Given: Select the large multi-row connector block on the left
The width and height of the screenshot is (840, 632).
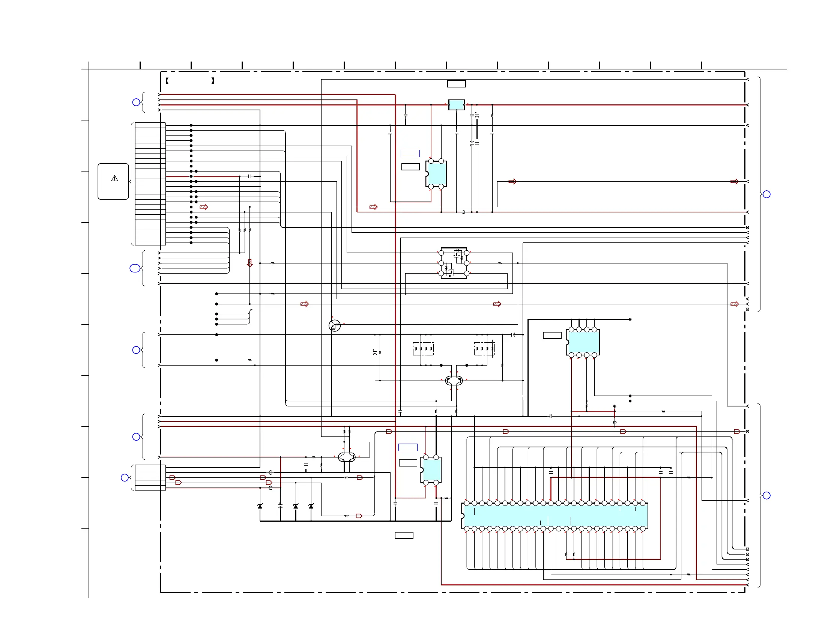Looking at the screenshot, I should (x=150, y=184).
